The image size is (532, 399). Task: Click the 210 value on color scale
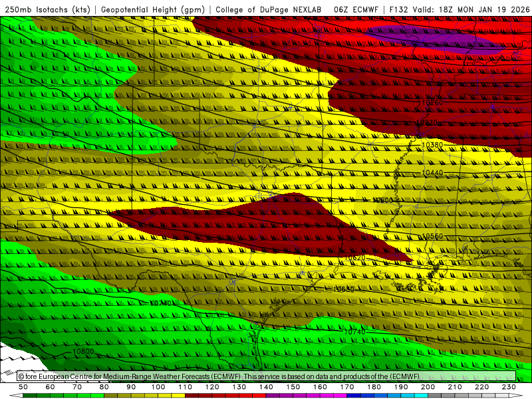pos(455,387)
